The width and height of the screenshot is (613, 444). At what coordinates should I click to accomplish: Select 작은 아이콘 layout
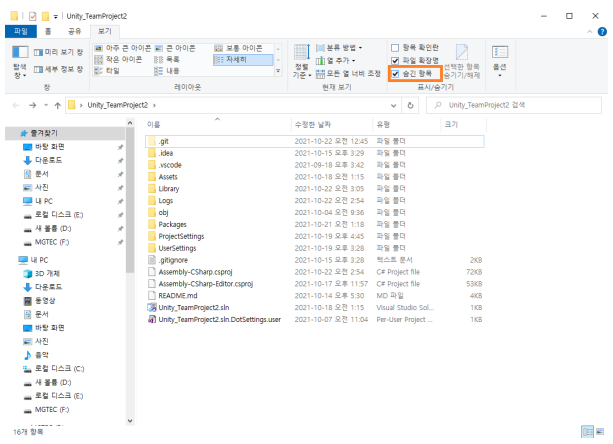click(x=118, y=59)
